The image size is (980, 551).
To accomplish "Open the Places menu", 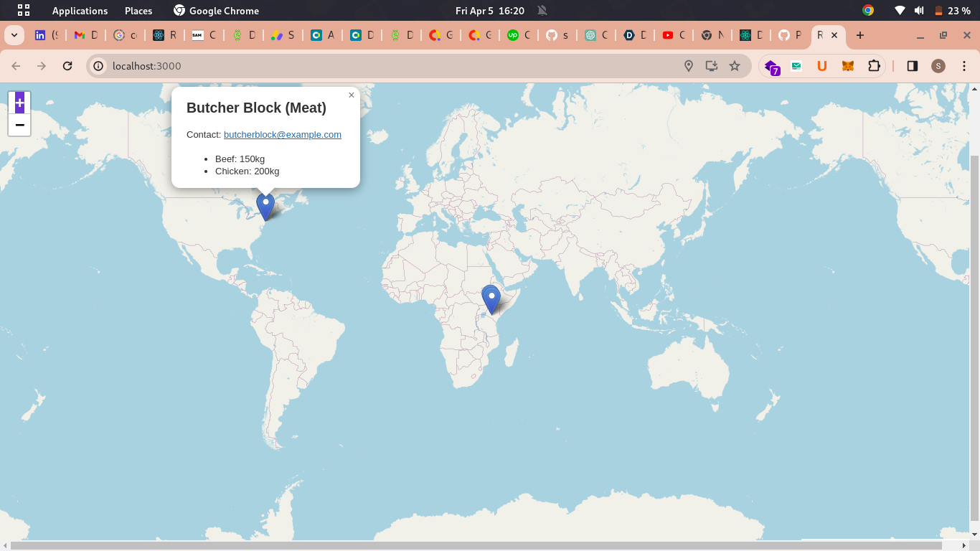I will (x=138, y=11).
